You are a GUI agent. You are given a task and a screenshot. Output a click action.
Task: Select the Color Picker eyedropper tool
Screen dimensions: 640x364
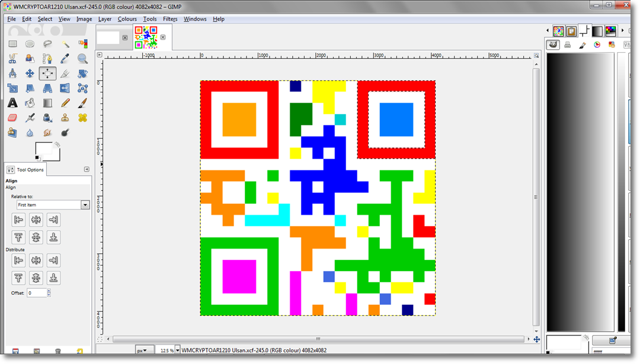point(65,59)
